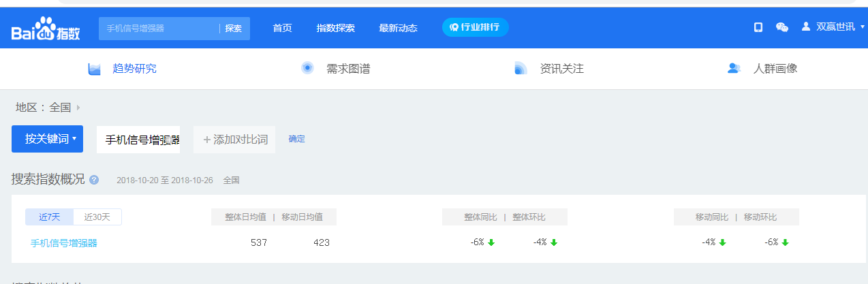The height and width of the screenshot is (284, 868).
Task: Click the 探索 search button
Action: (234, 29)
